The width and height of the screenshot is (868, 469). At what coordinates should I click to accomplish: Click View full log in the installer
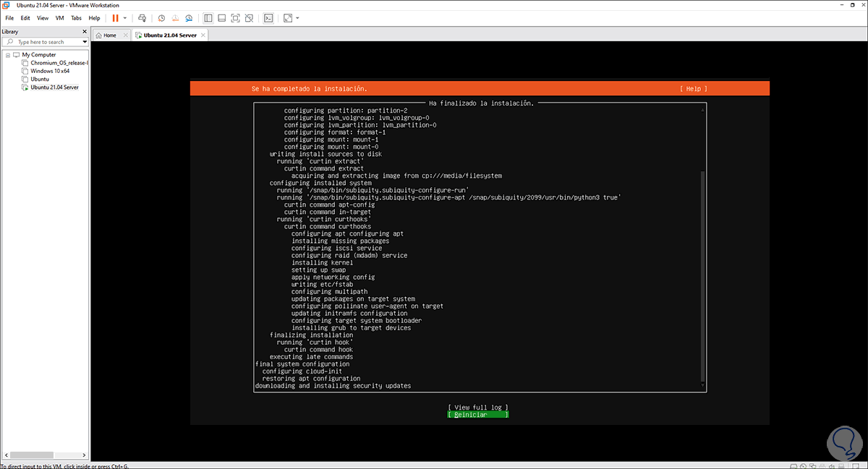[478, 408]
